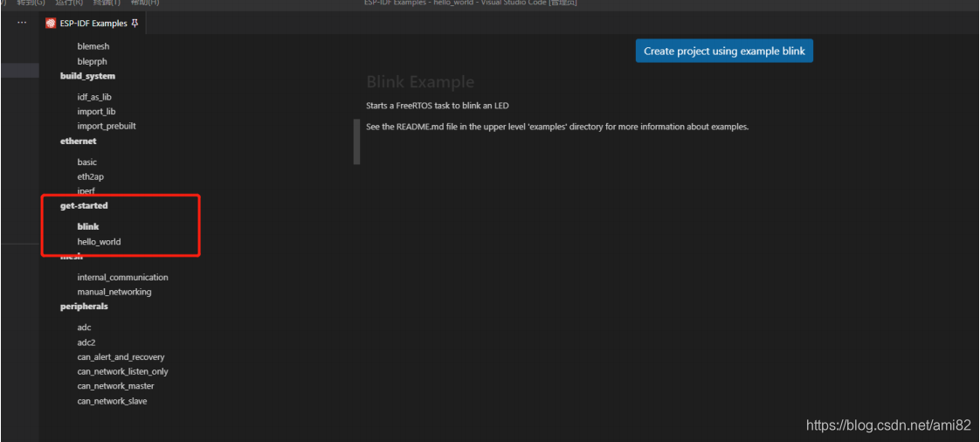The width and height of the screenshot is (980, 442).
Task: Choose the ethernet basic example
Action: point(86,162)
